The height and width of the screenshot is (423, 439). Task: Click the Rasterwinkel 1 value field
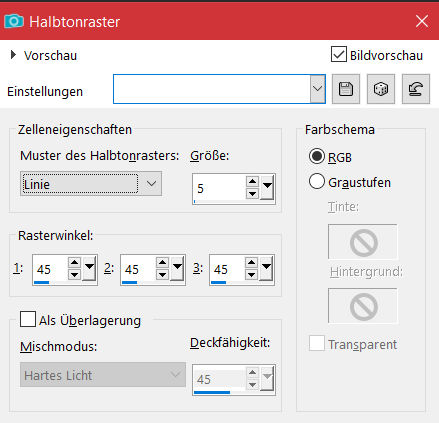pyautogui.click(x=50, y=269)
